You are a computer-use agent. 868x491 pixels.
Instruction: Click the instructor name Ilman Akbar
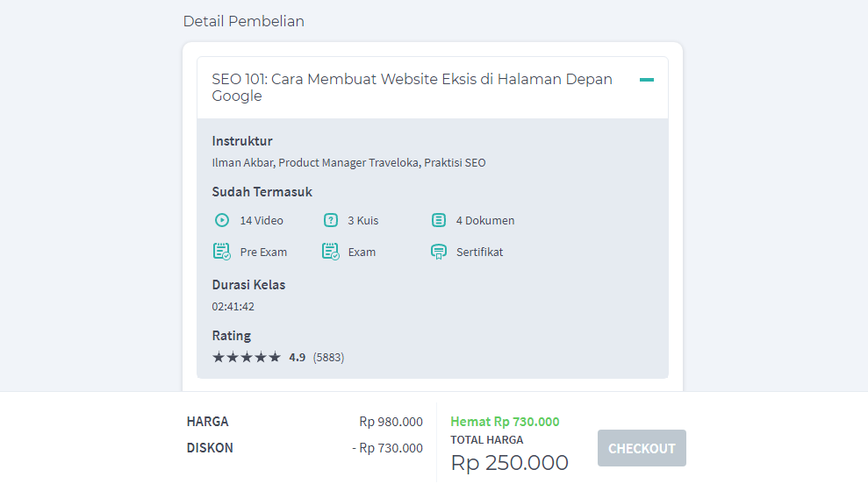244,162
